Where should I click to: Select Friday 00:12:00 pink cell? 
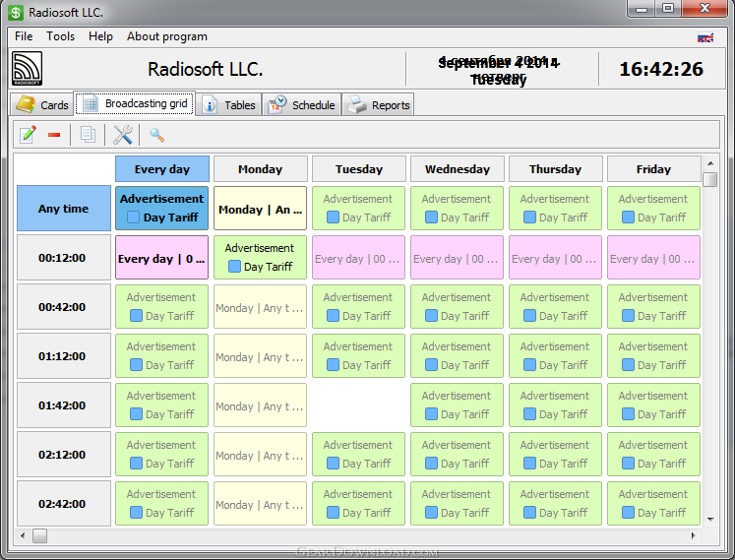(654, 258)
